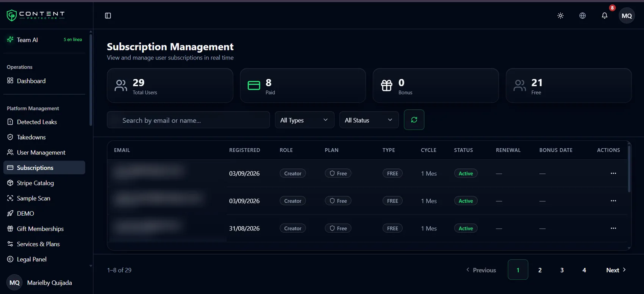Image resolution: width=644 pixels, height=294 pixels.
Task: Click the Content Protector logo
Action: (x=36, y=15)
